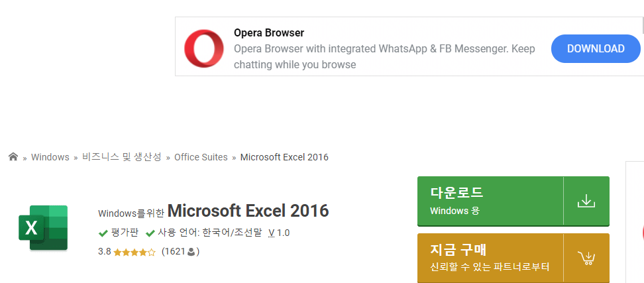Screen dimensions: 644x283
Task: Click the V 1.0 version label
Action: (279, 233)
